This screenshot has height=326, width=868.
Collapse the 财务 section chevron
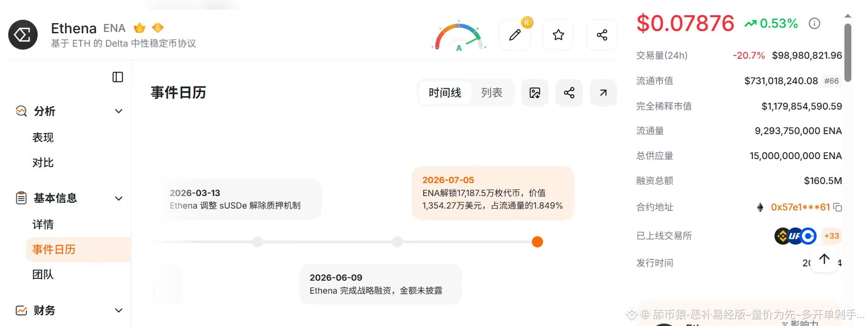click(119, 310)
